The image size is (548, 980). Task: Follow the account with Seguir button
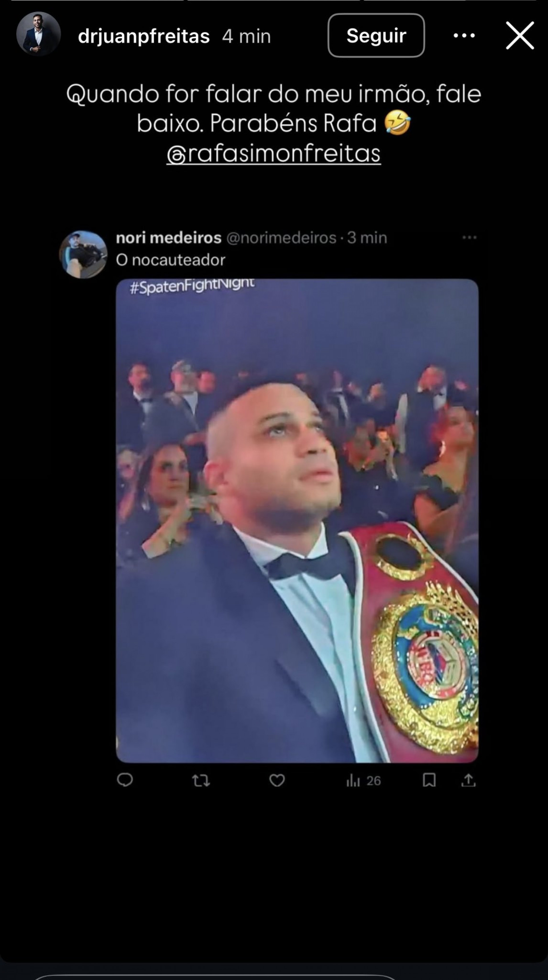pyautogui.click(x=376, y=35)
